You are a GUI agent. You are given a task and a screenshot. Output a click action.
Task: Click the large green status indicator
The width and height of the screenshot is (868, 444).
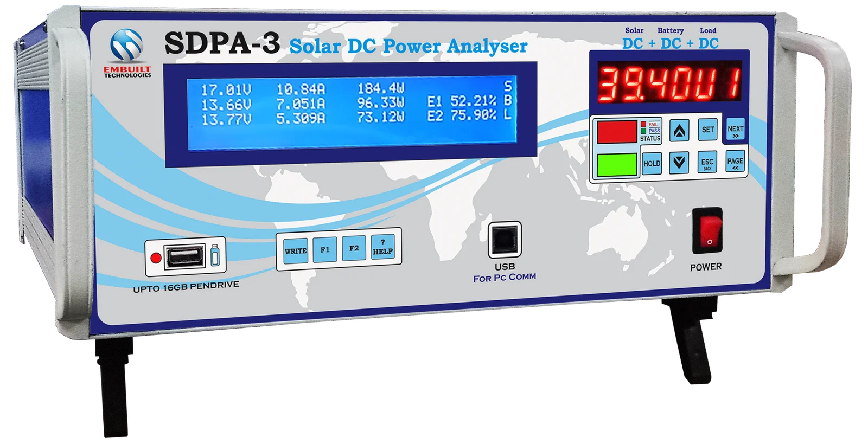[x=617, y=165]
